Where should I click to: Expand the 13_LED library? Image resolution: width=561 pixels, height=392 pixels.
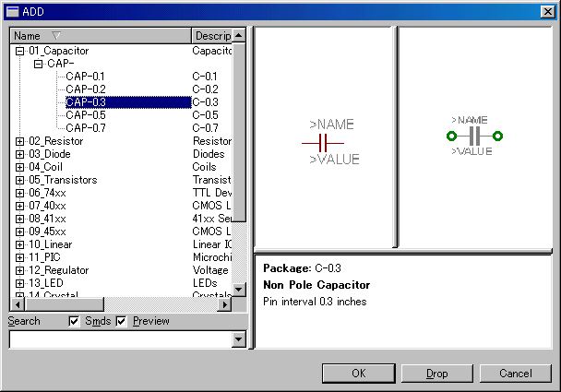point(20,283)
